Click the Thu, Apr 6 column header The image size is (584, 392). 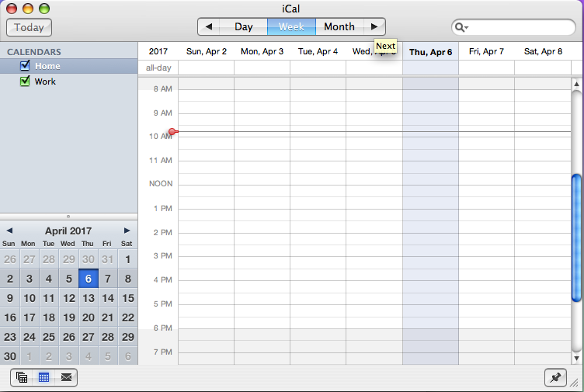coord(430,52)
